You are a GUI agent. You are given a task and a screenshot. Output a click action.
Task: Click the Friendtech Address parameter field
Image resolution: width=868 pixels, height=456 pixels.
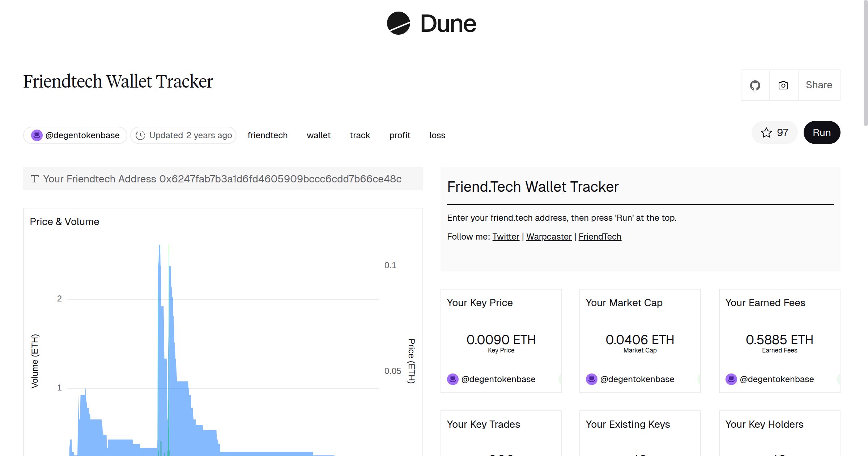pos(223,179)
